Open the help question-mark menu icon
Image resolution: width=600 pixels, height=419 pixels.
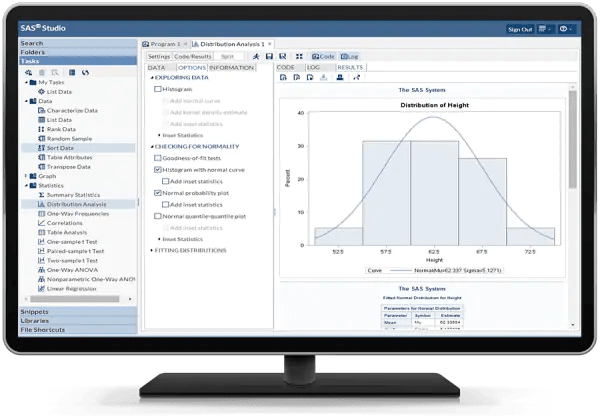(566, 29)
